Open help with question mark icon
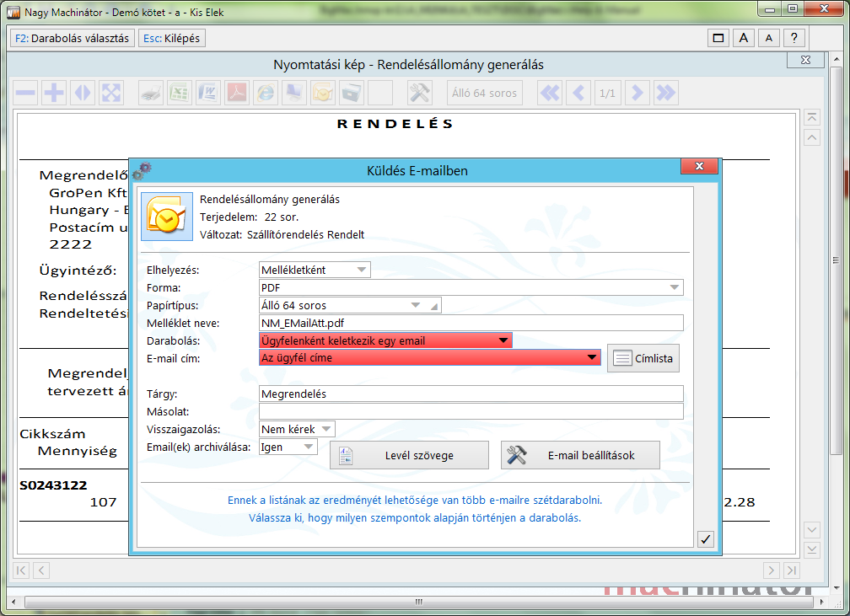The image size is (850, 616). click(794, 38)
